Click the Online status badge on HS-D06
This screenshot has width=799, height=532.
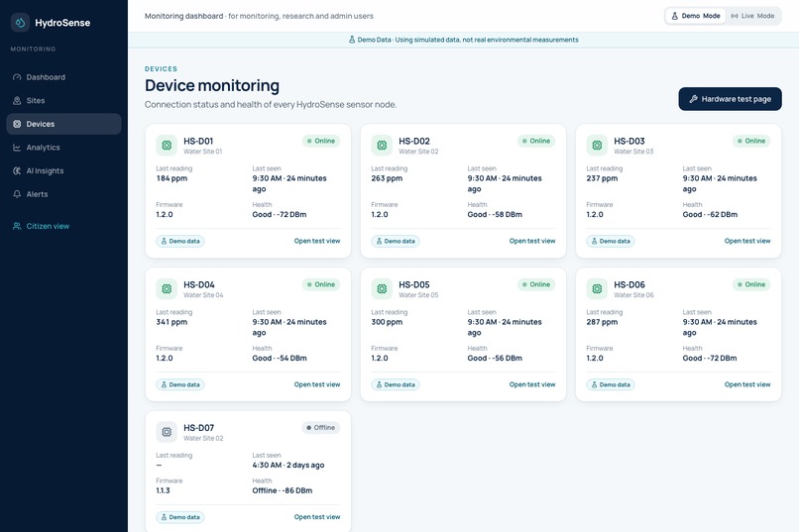point(751,284)
